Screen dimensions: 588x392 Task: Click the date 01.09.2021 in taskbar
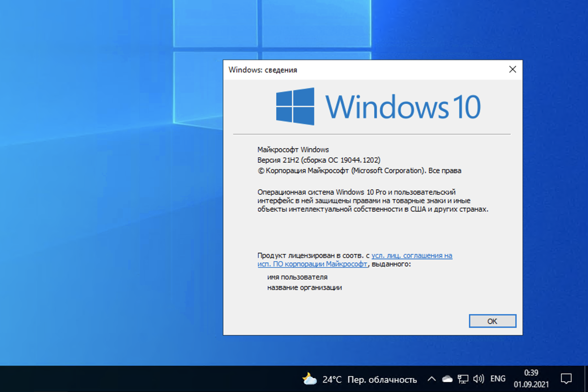tap(531, 384)
